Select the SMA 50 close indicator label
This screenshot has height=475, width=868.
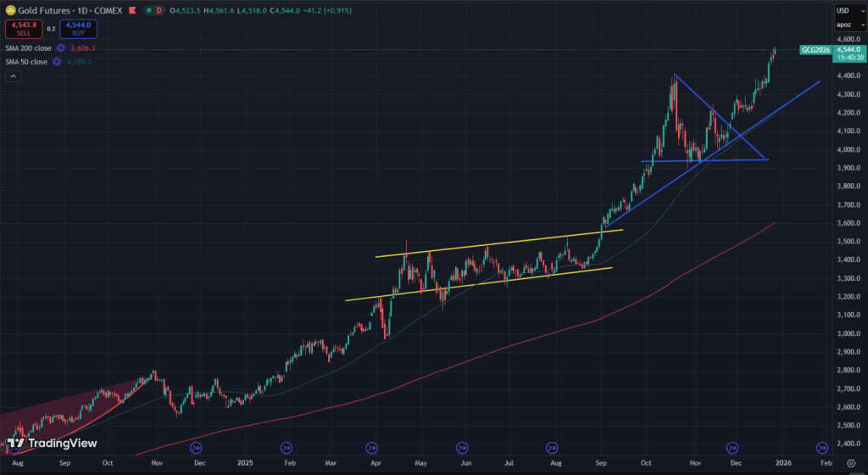click(x=25, y=62)
